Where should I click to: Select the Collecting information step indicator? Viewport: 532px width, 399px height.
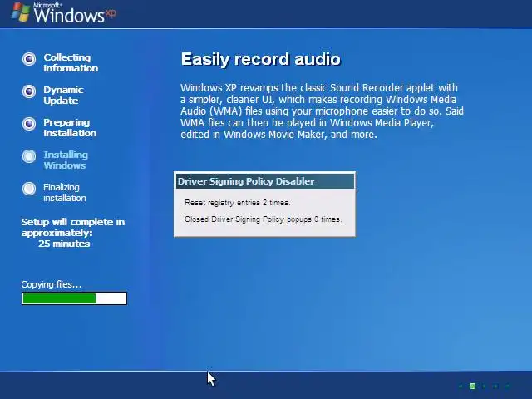(29, 59)
